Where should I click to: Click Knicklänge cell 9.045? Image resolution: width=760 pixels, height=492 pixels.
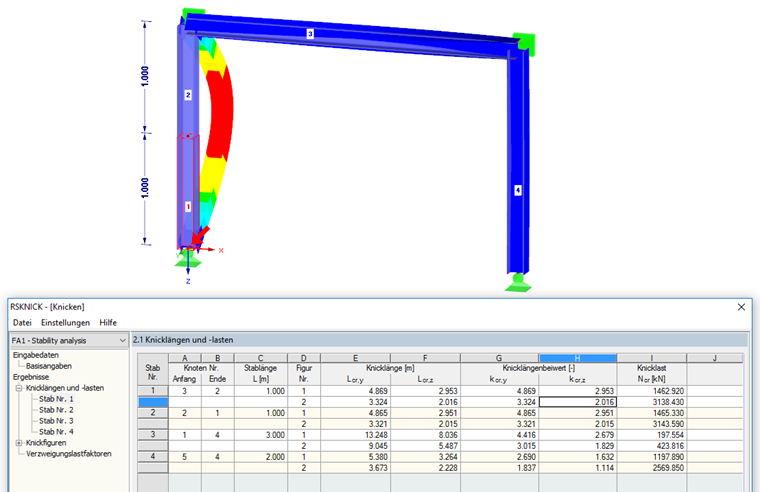point(355,446)
